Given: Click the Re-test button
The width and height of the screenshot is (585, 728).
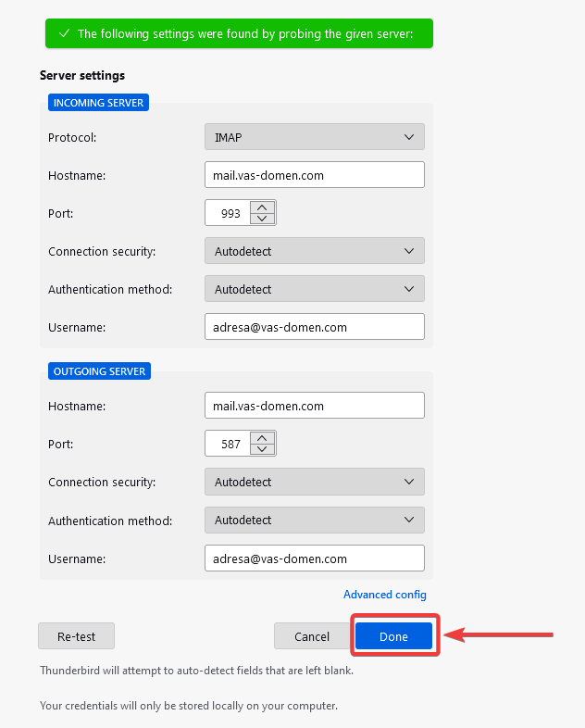Looking at the screenshot, I should pos(76,636).
